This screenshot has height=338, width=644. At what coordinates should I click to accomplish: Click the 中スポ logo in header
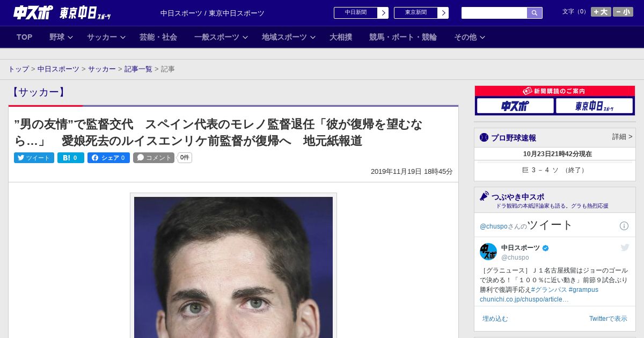click(x=33, y=13)
